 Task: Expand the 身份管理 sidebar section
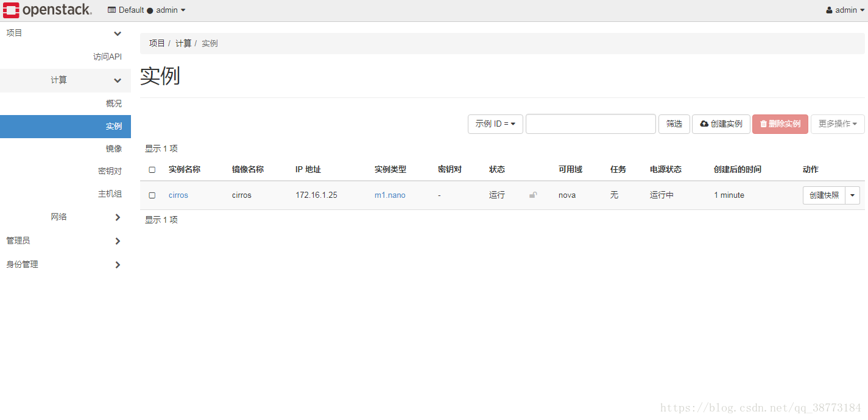pyautogui.click(x=65, y=264)
